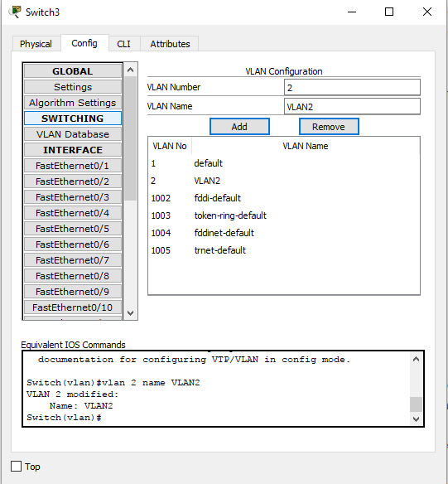Open the Config tab
The width and height of the screenshot is (448, 484).
pos(84,43)
